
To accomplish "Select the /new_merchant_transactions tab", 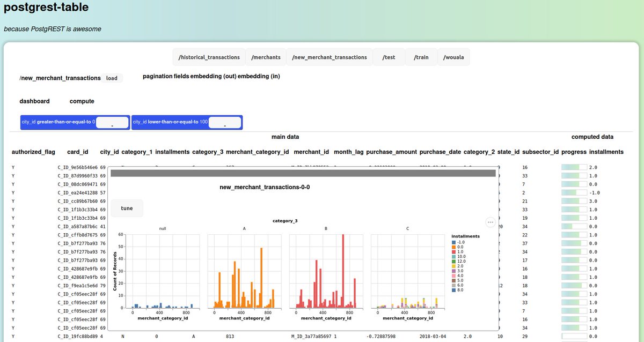I will [x=329, y=57].
